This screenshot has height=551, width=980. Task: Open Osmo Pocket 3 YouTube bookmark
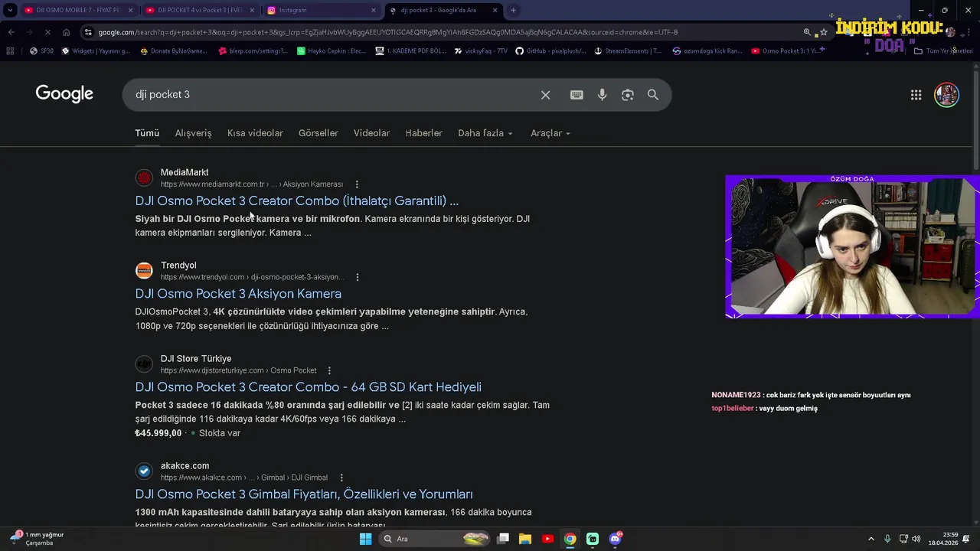[786, 51]
